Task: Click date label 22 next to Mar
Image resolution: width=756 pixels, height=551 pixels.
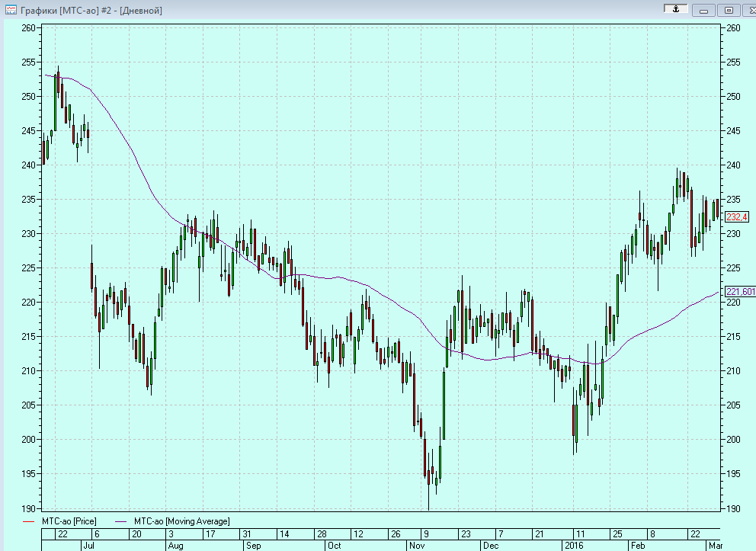Action: [x=695, y=534]
